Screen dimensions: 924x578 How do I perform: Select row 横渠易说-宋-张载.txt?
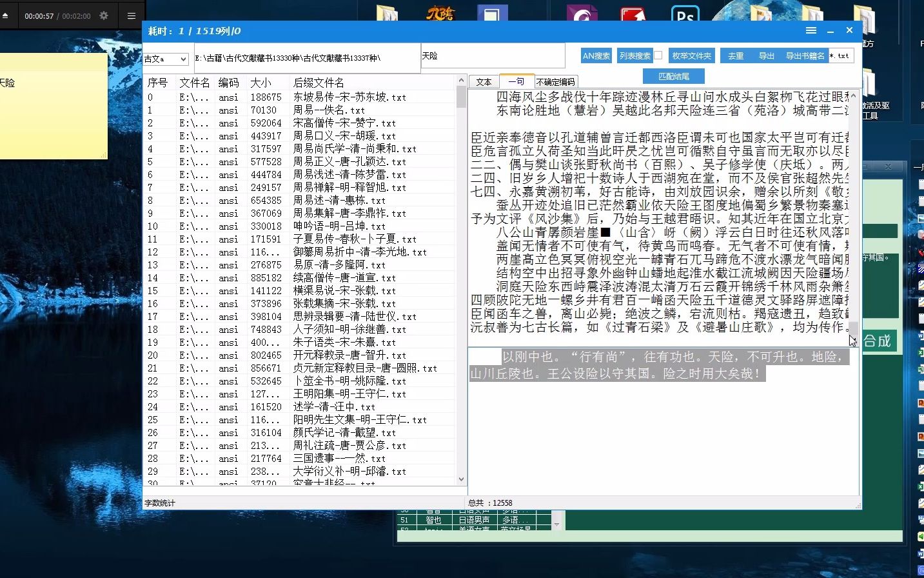300,291
